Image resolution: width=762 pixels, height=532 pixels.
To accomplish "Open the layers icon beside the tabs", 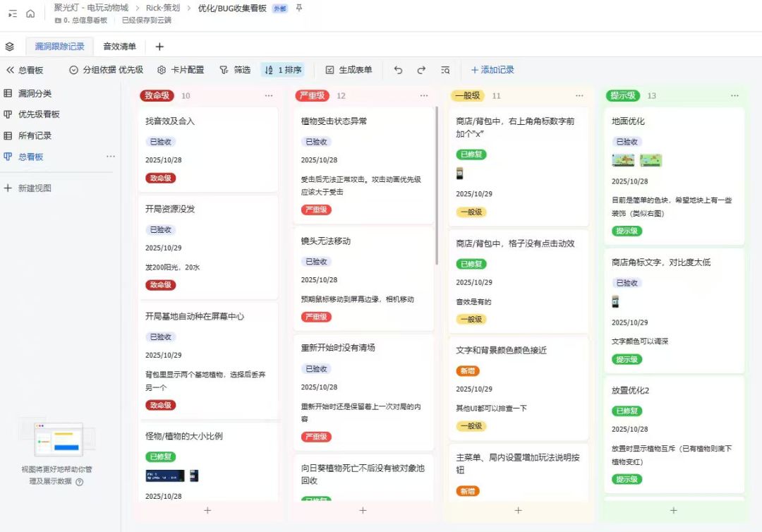I will [10, 47].
